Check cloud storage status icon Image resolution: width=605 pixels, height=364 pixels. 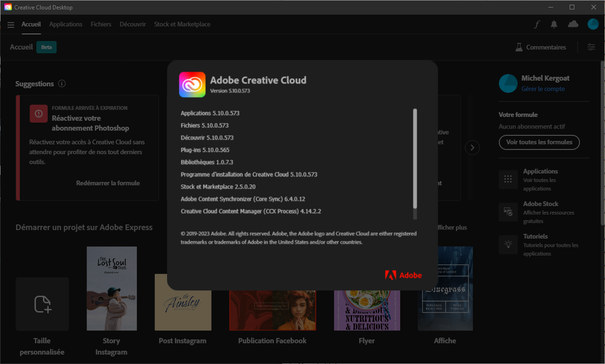point(573,24)
